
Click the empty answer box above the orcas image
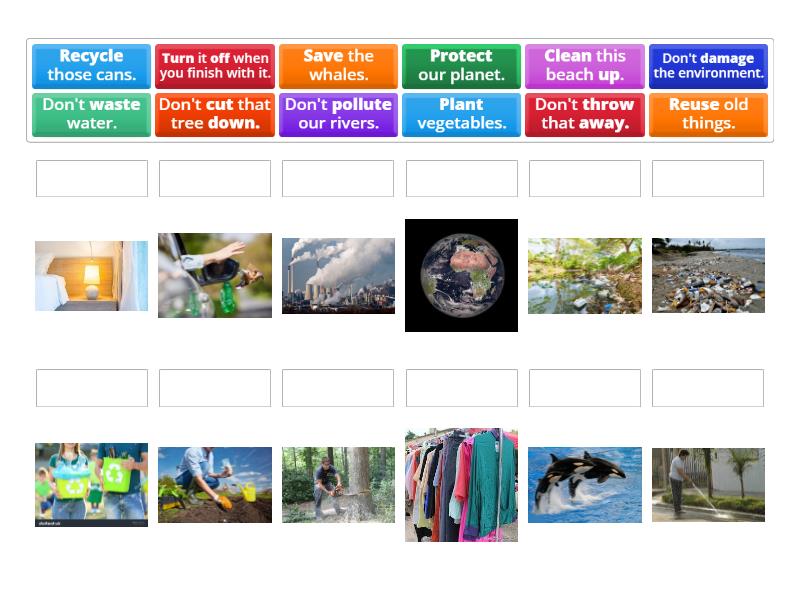pos(584,388)
